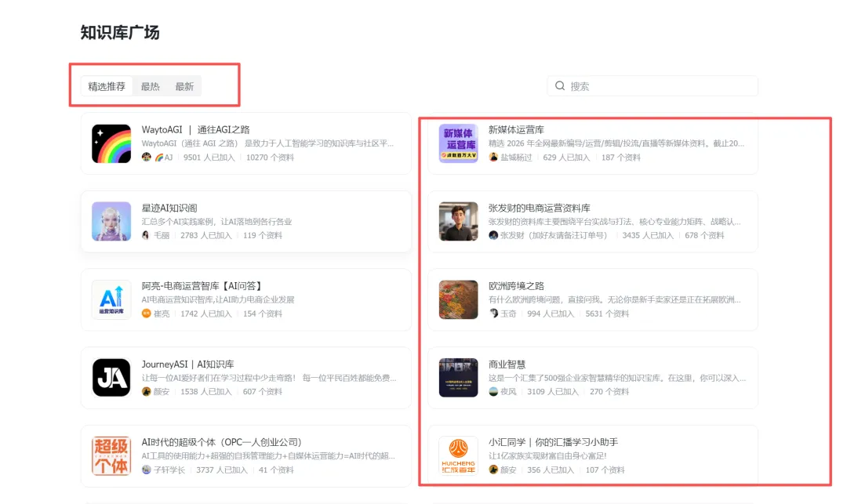The image size is (847, 504).
Task: Click the WaytoAGI rainbow icon
Action: pyautogui.click(x=111, y=143)
